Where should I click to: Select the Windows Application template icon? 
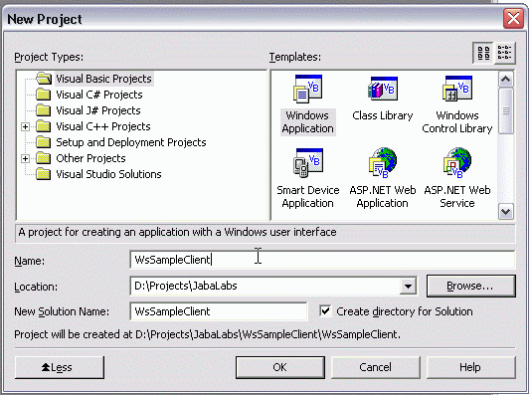[307, 89]
